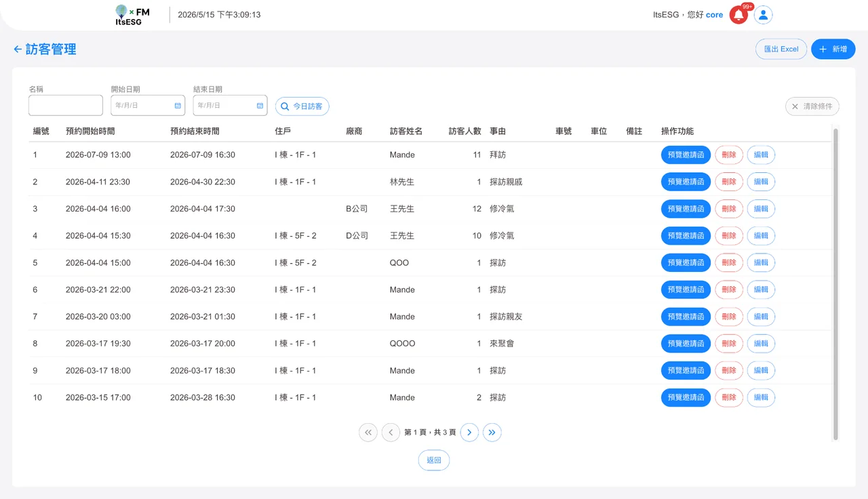Click 匯出 Excel button
The width and height of the screenshot is (868, 499).
[x=781, y=49]
